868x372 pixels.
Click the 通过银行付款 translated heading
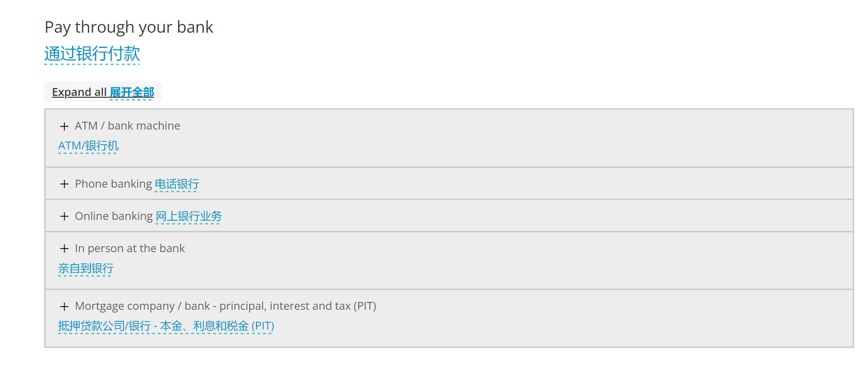pyautogui.click(x=92, y=54)
